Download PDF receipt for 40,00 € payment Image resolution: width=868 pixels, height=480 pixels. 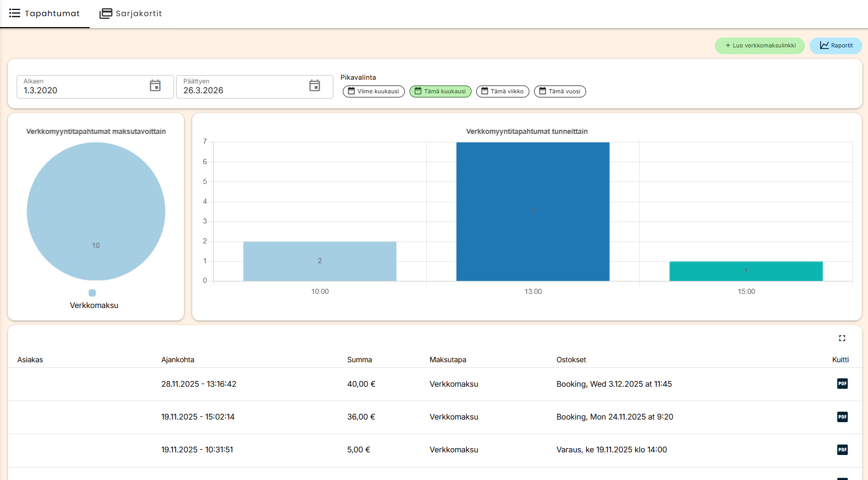click(842, 384)
